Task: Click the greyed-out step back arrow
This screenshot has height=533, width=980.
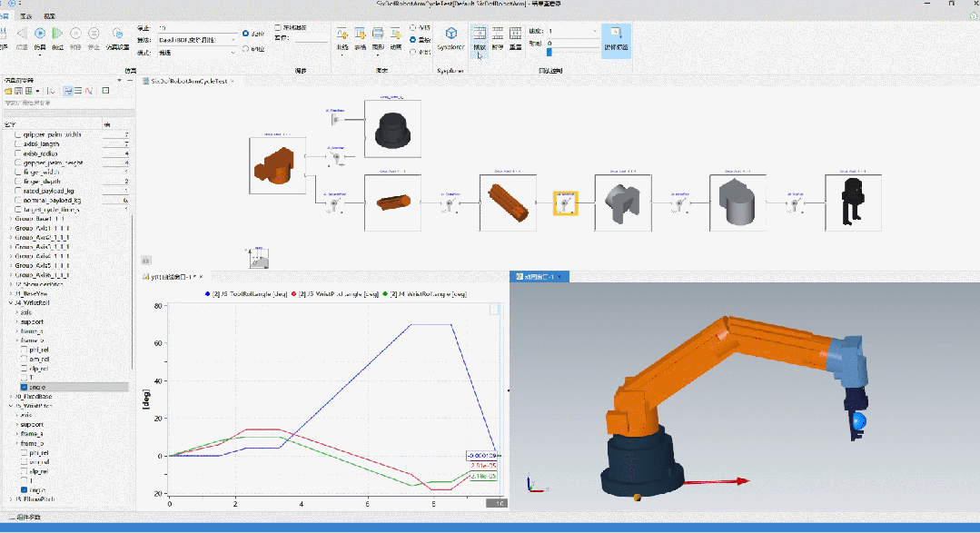Action: 22,33
